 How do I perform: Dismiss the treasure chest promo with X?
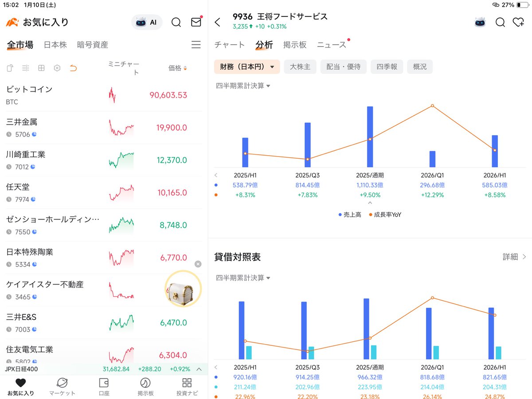point(198,264)
